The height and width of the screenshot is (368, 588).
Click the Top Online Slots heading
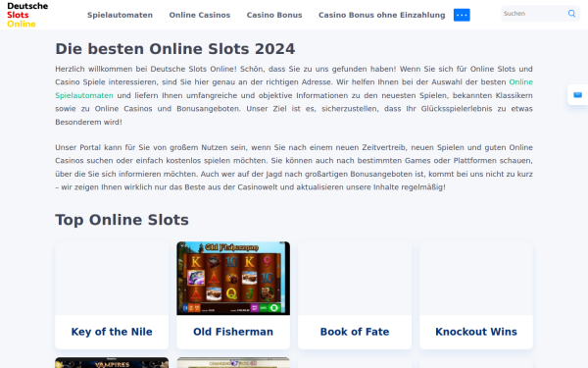click(x=122, y=220)
